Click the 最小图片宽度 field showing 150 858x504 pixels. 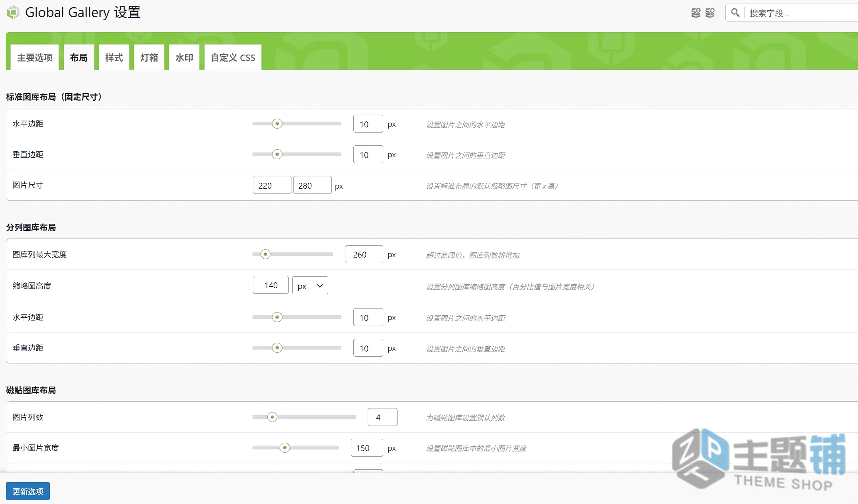[x=367, y=448]
